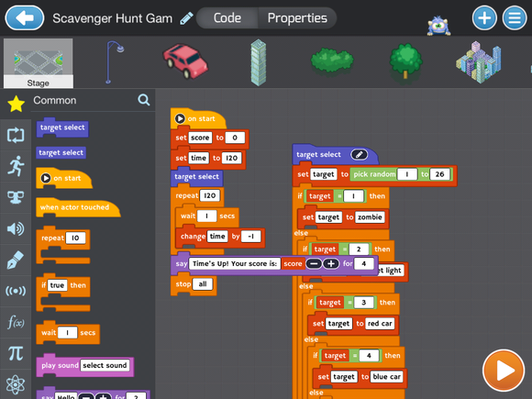Open the Motion running-man category
The width and height of the screenshot is (532, 399).
click(16, 166)
